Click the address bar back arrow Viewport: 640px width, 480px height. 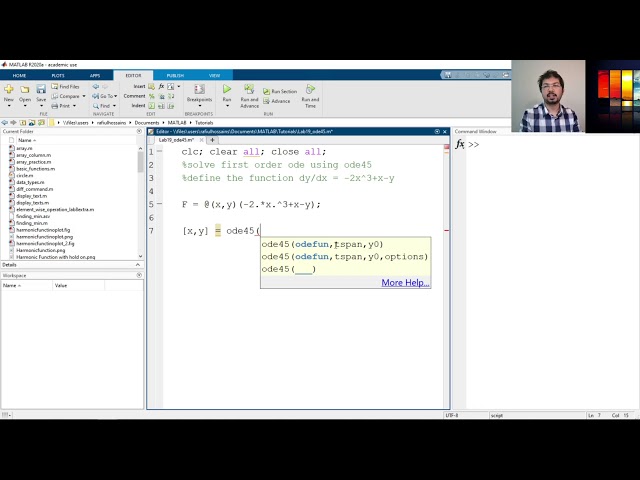tap(4, 122)
